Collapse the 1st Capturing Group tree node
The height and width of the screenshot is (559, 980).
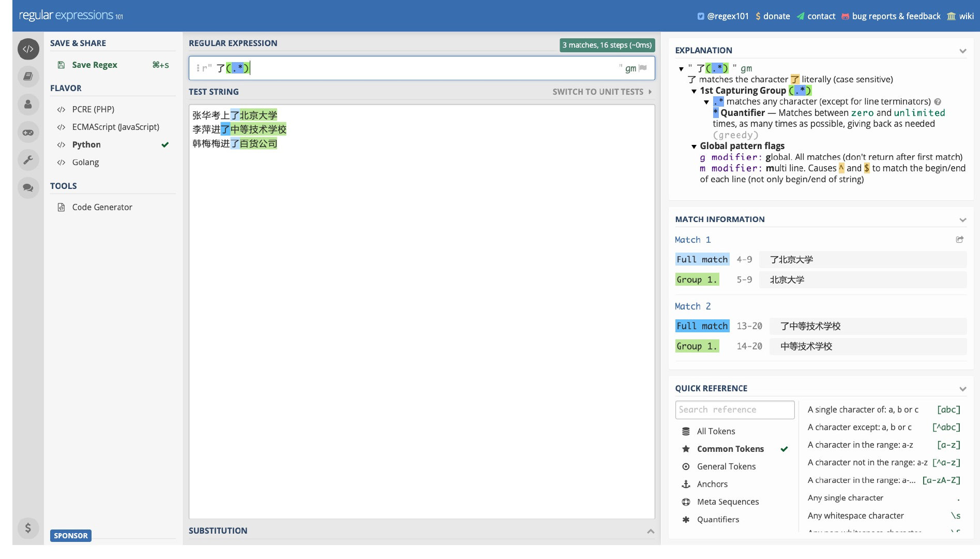(694, 91)
